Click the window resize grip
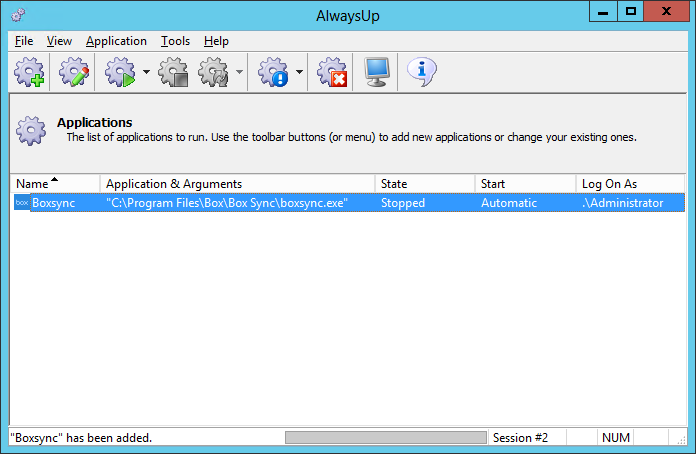 click(x=681, y=439)
